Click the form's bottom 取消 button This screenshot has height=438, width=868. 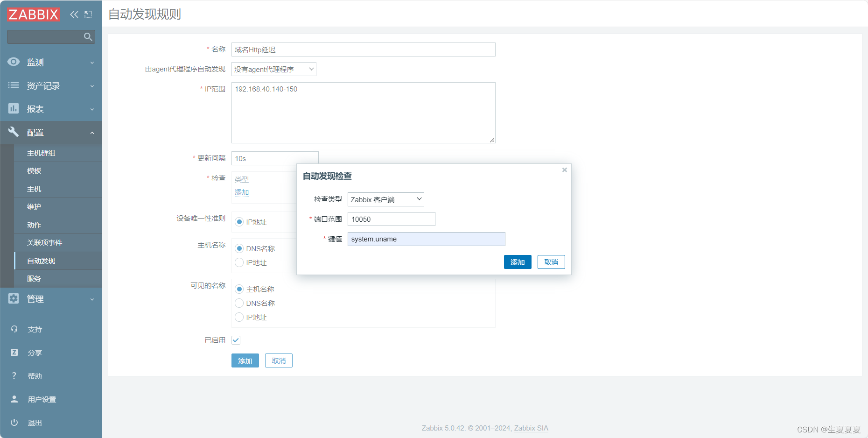(279, 360)
